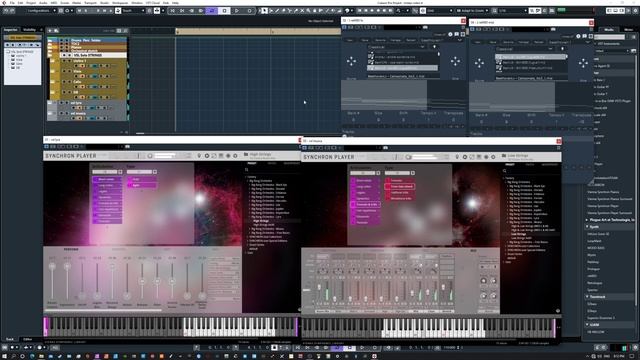Select the Object Selection arrow tool
Screen dimensions: 640x360
pos(264,11)
